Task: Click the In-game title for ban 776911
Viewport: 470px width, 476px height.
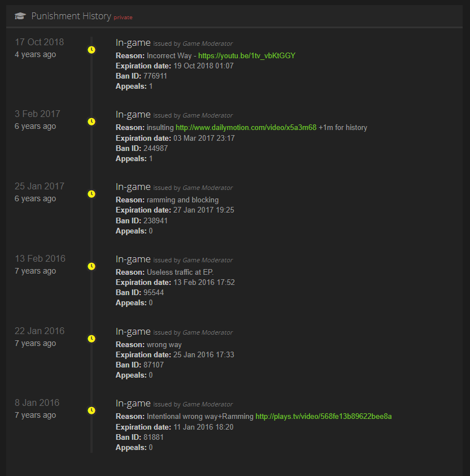Action: coord(133,42)
